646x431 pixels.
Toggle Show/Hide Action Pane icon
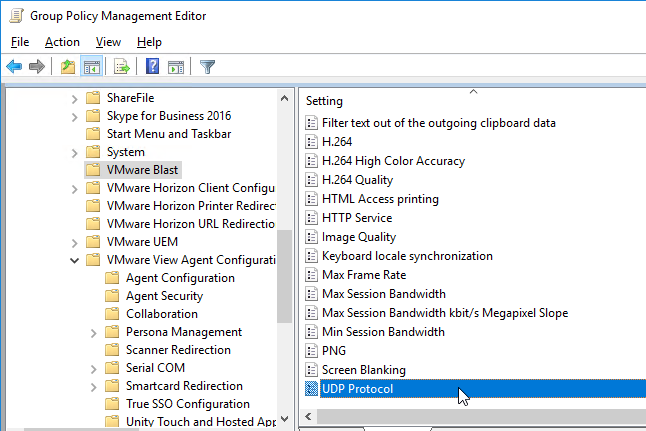pyautogui.click(x=176, y=66)
